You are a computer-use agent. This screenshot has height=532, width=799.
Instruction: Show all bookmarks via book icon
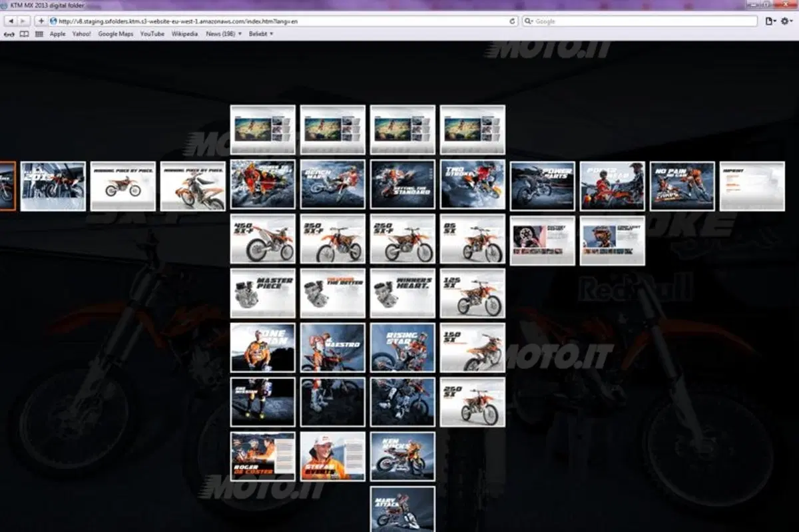[25, 34]
